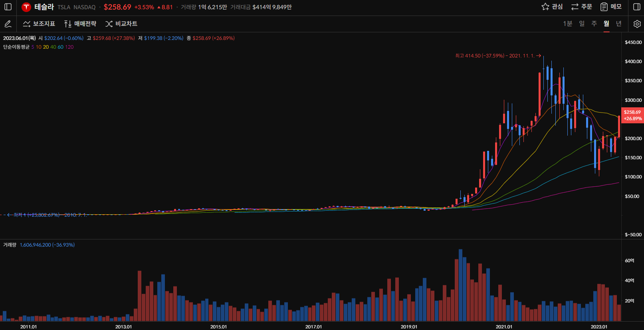Open the 주문 order button
Viewport: 644px width, 330px height.
click(x=582, y=7)
